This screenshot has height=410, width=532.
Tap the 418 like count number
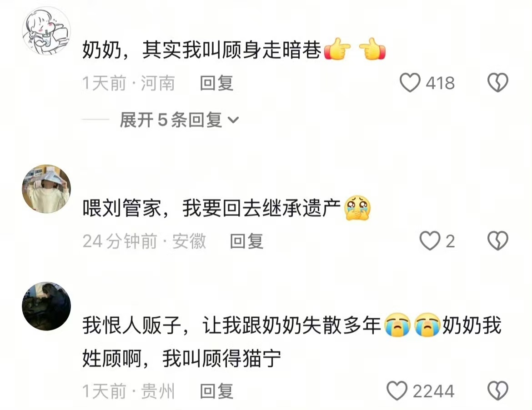click(x=441, y=83)
